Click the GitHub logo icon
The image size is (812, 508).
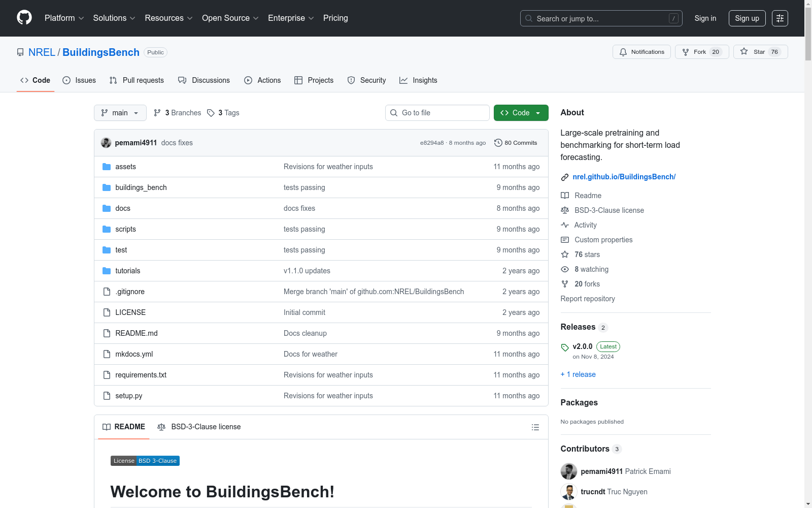coord(24,18)
